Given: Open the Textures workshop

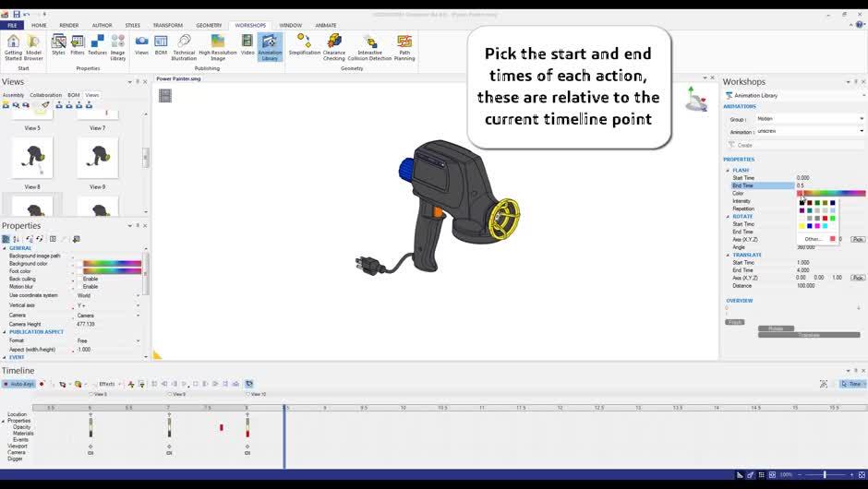Looking at the screenshot, I should click(97, 44).
